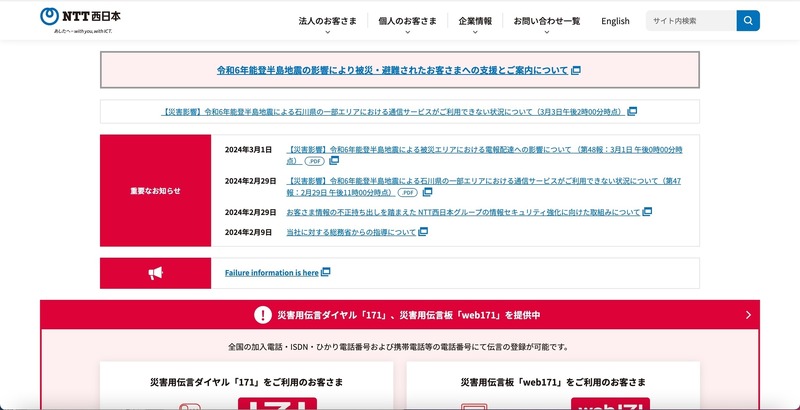Focus the サイト内検索 search field
The width and height of the screenshot is (800, 410).
point(690,21)
